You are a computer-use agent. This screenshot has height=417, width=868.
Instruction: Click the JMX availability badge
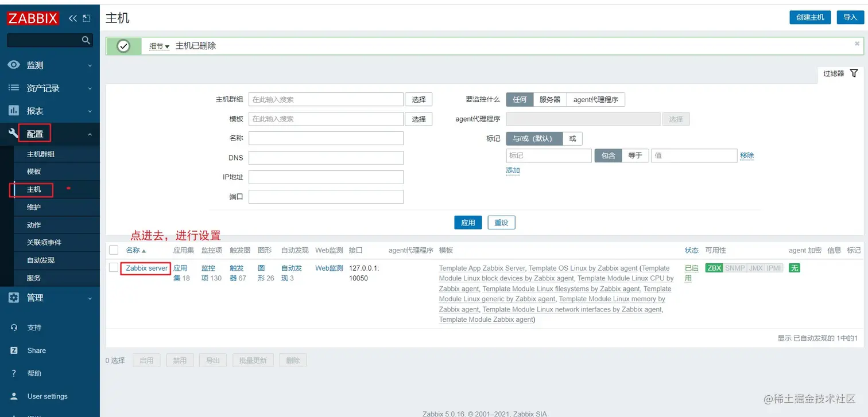tap(755, 268)
